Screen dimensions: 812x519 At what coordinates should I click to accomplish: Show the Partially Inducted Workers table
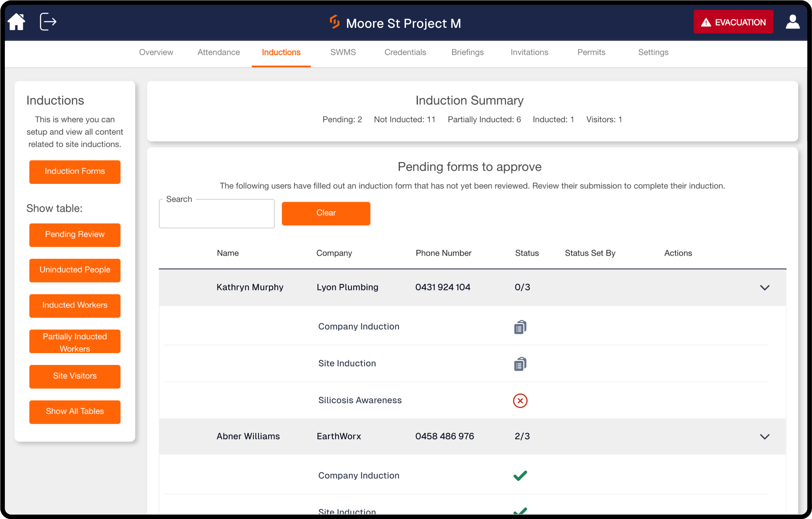(75, 341)
